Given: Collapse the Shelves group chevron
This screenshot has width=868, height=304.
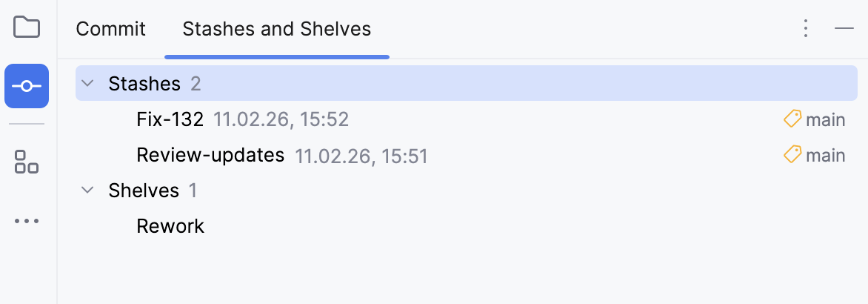Looking at the screenshot, I should pos(87,191).
